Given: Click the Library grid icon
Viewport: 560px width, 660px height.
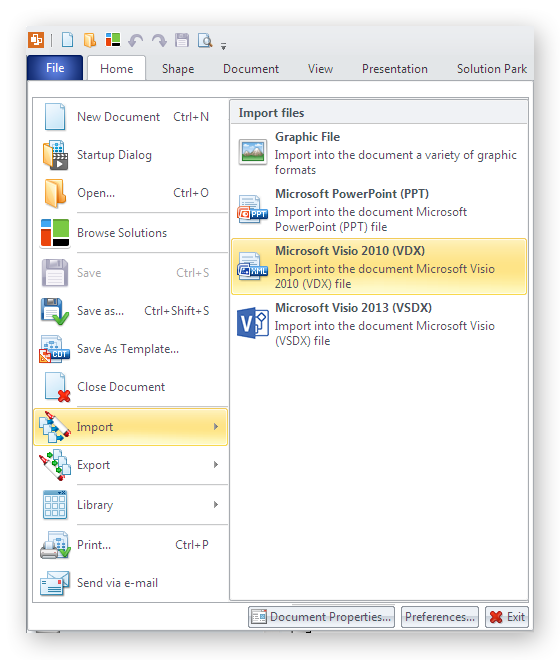Looking at the screenshot, I should [55, 505].
